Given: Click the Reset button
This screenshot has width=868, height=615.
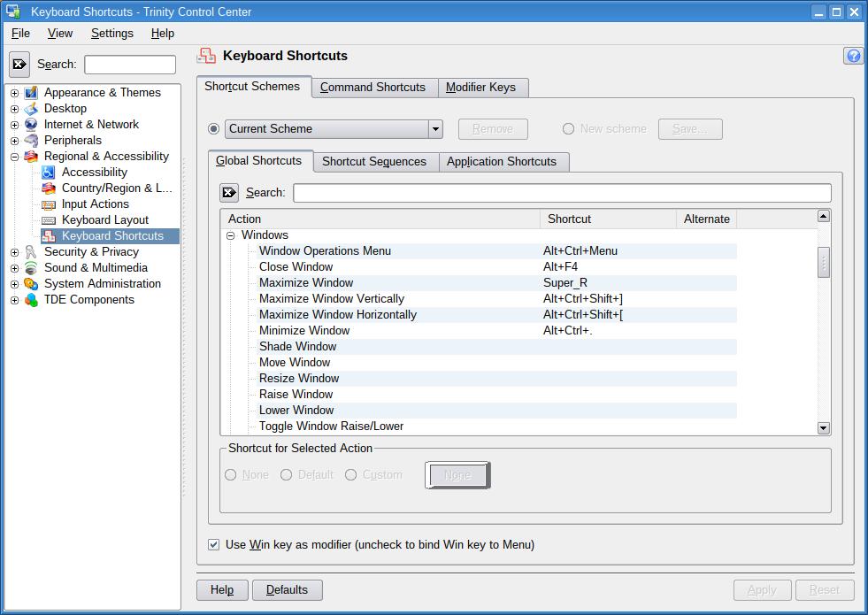Looking at the screenshot, I should [x=825, y=590].
